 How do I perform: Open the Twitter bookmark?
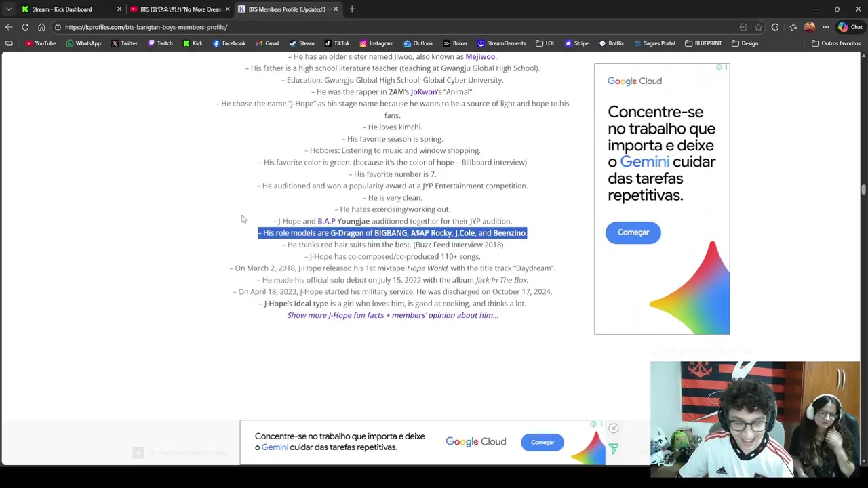coord(124,43)
